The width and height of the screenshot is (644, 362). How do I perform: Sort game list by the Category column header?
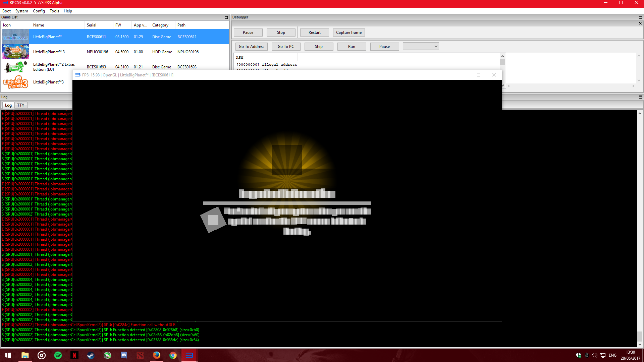point(160,25)
